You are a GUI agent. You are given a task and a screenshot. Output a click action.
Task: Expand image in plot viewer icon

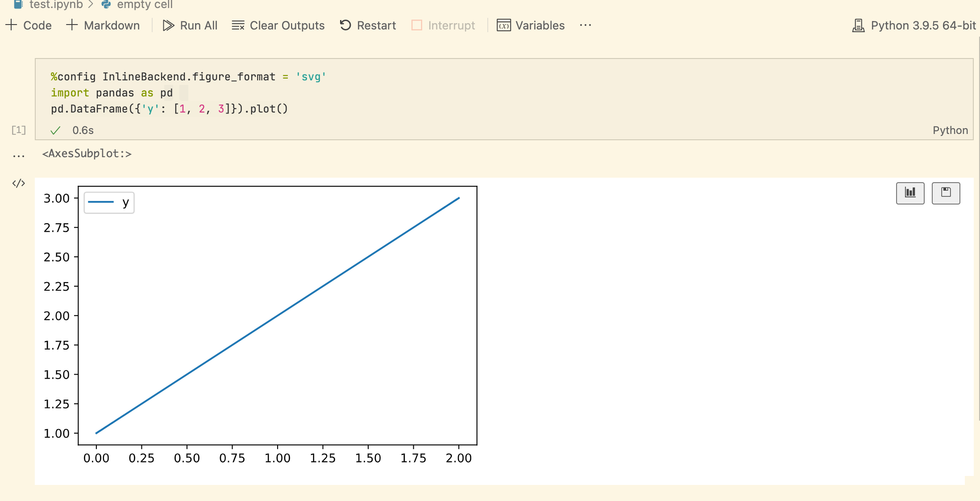(910, 193)
